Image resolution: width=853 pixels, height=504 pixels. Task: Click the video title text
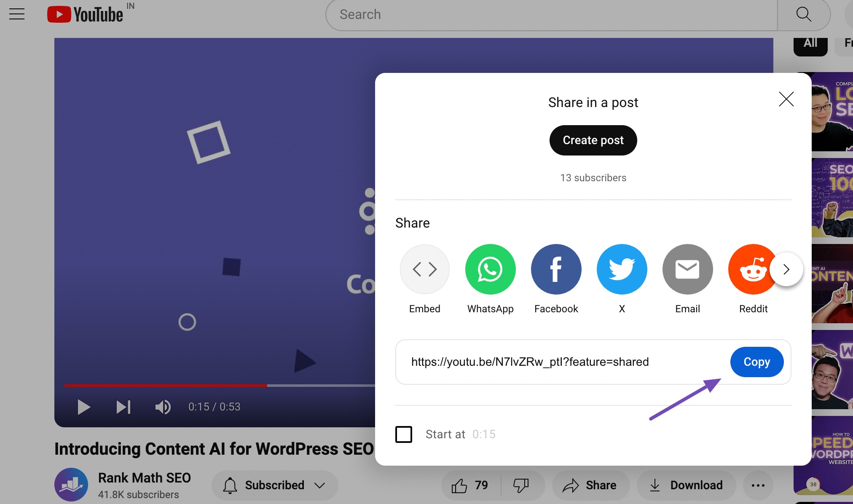tap(214, 449)
